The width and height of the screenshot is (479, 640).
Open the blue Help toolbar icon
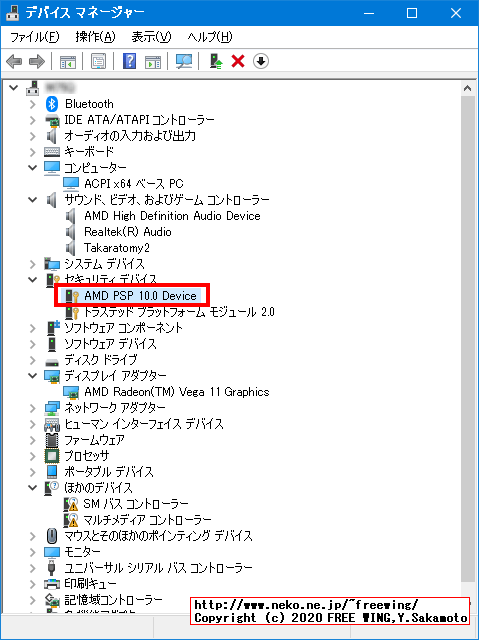(129, 62)
